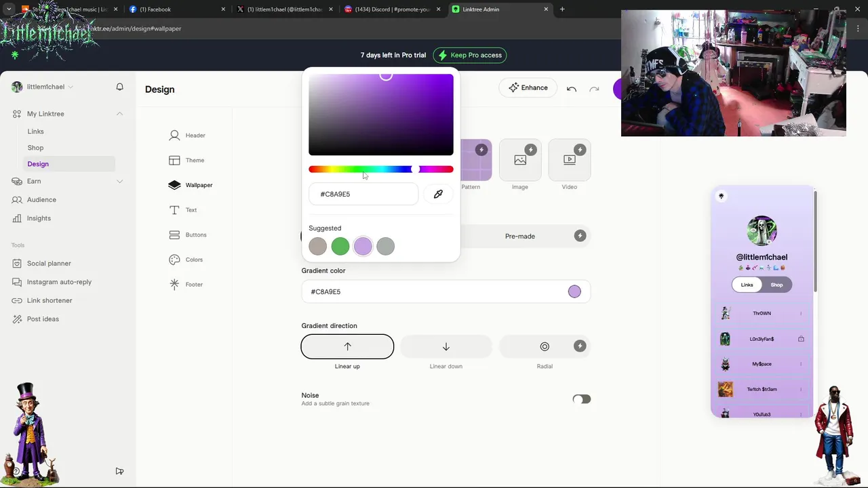The height and width of the screenshot is (488, 868).
Task: Switch to the Linktree Admin tab
Action: [x=502, y=9]
